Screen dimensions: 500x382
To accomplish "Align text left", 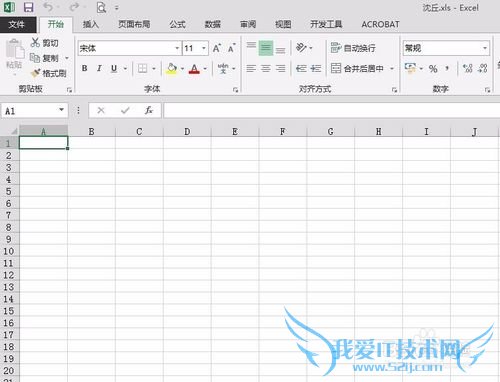I will click(251, 69).
